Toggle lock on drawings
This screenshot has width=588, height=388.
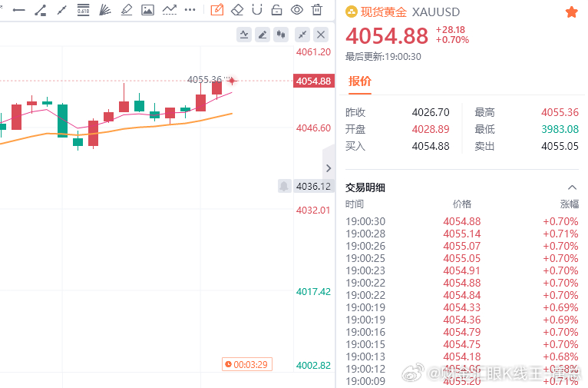277,10
